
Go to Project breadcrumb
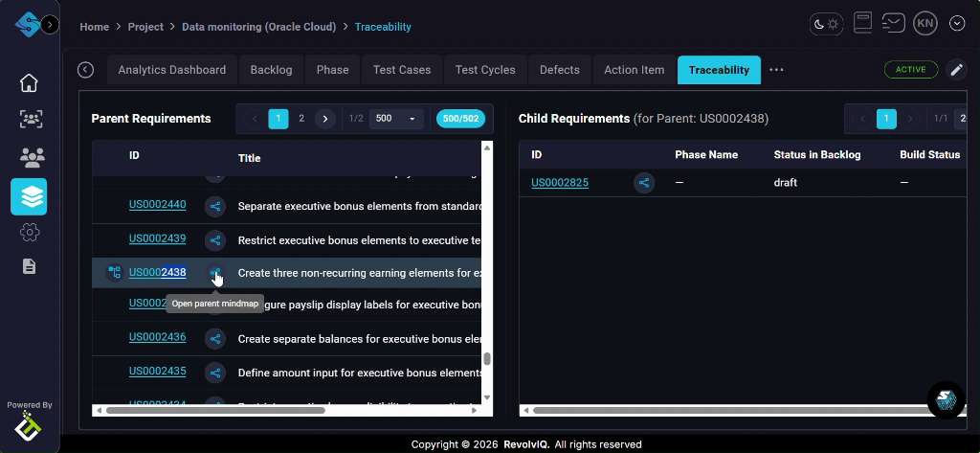point(145,27)
